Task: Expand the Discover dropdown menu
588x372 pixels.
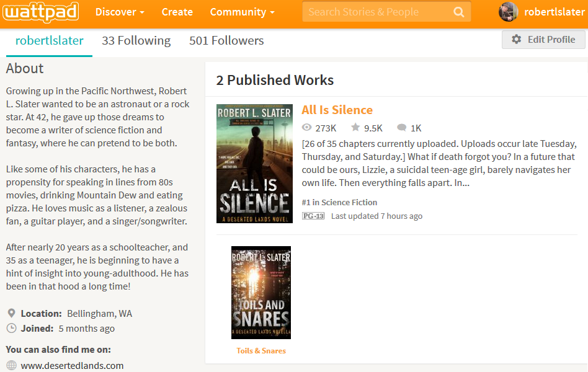Action: (120, 12)
